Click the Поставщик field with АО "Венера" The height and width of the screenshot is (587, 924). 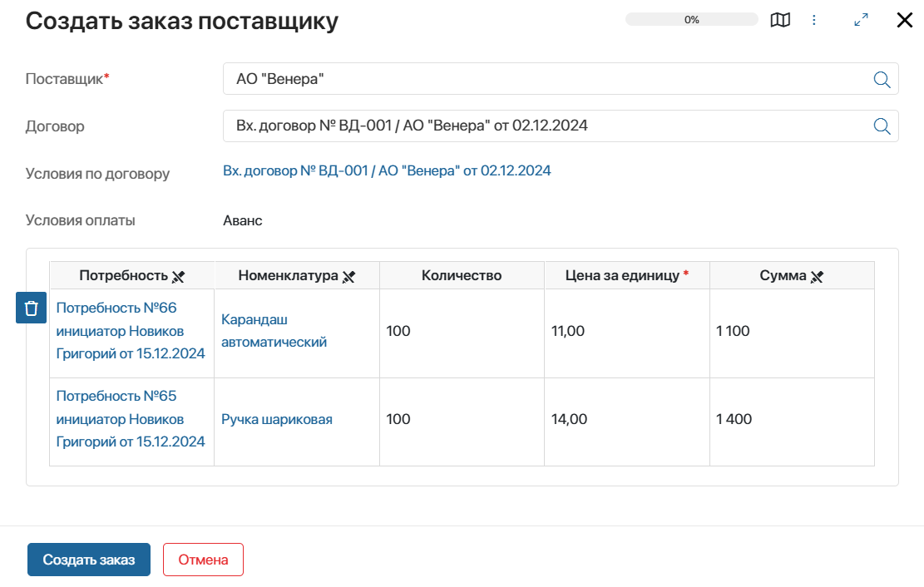click(x=561, y=79)
